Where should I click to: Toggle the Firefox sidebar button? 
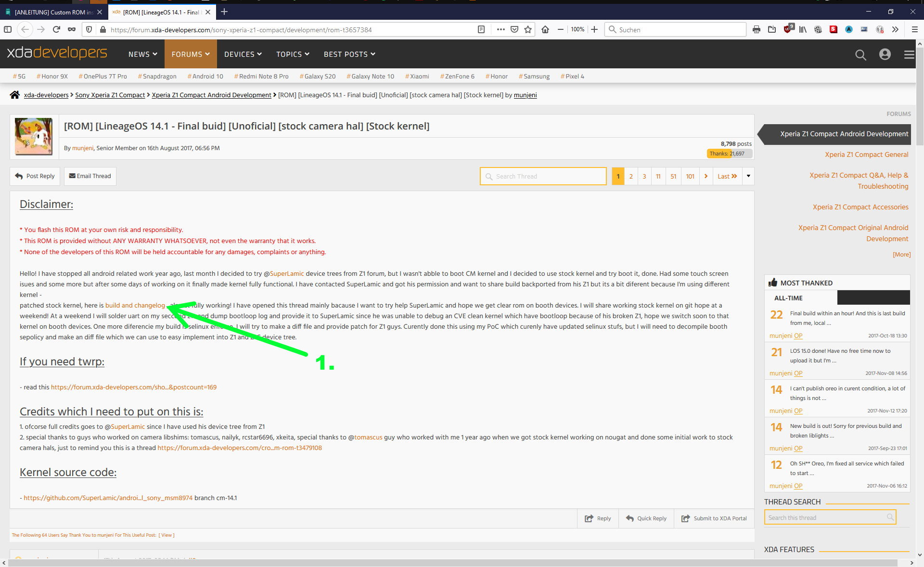tap(8, 29)
